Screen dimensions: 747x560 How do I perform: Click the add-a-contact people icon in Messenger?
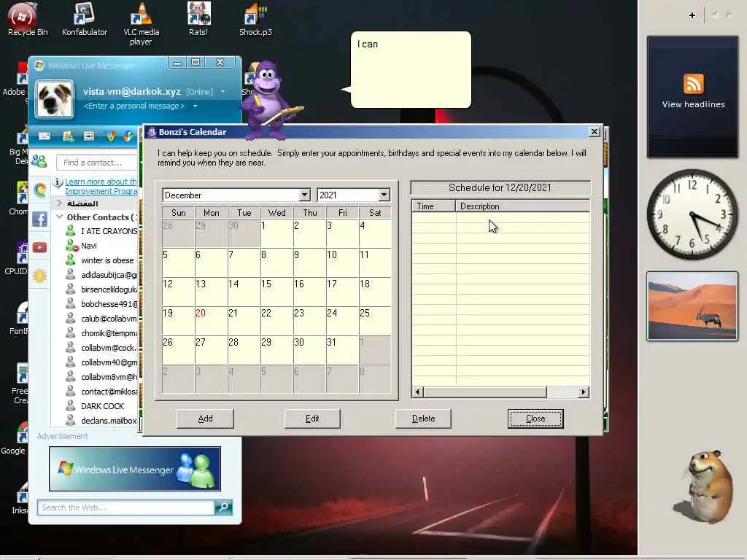pos(39,162)
